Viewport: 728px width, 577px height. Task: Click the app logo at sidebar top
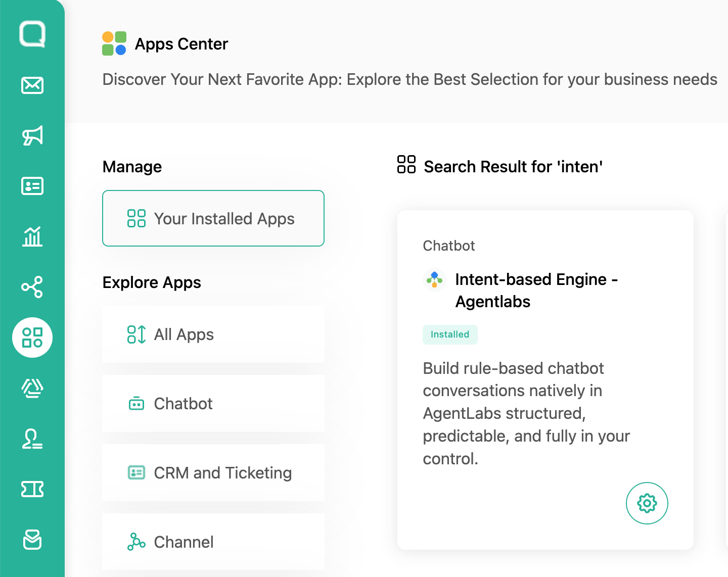(x=32, y=34)
